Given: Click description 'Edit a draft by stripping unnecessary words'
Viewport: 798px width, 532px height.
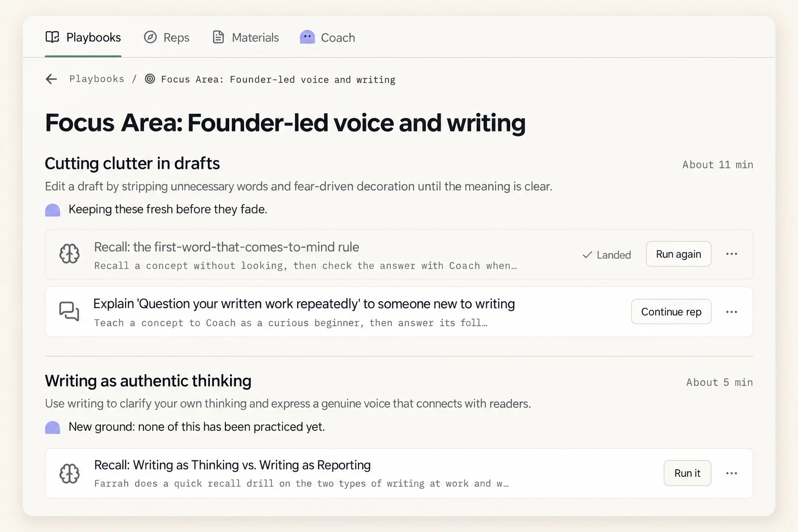Looking at the screenshot, I should 299,187.
